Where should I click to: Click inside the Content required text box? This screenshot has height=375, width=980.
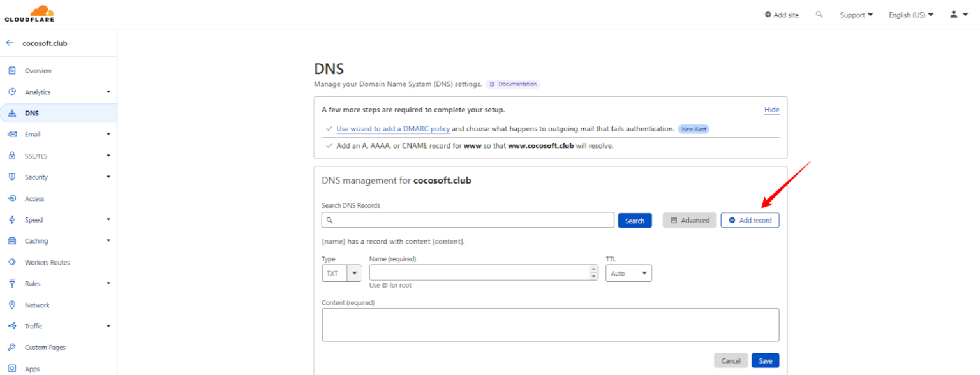[550, 324]
